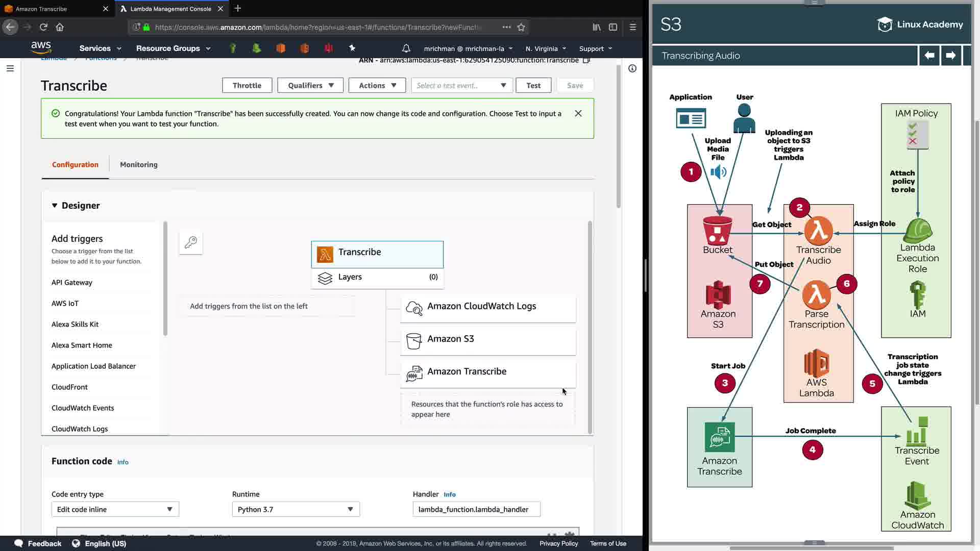Open the hamburger side navigation menu
The height and width of the screenshot is (551, 980).
click(x=10, y=68)
